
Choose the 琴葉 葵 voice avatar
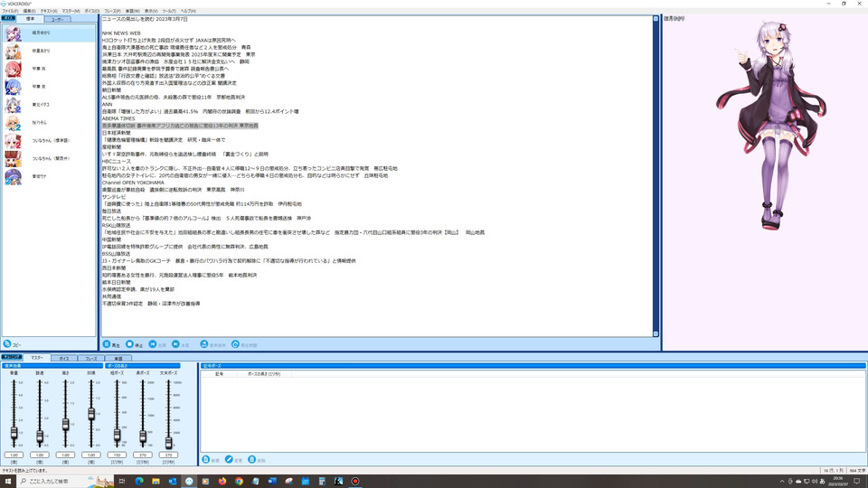(x=14, y=87)
